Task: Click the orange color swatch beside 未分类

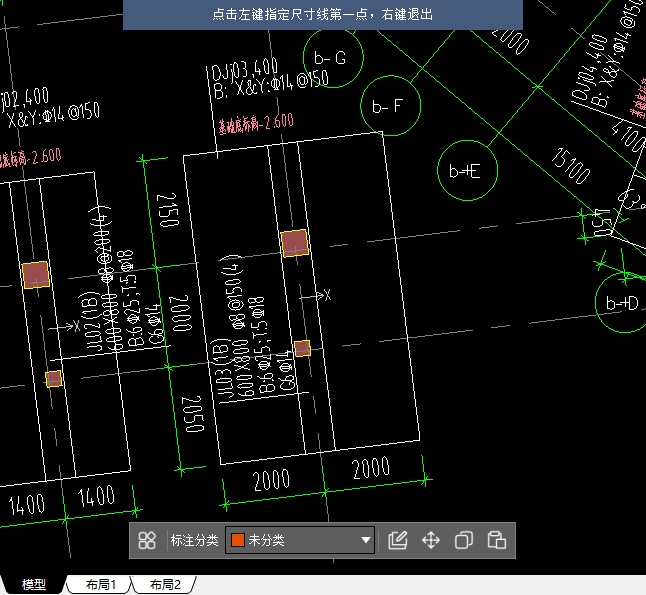Action: [238, 540]
